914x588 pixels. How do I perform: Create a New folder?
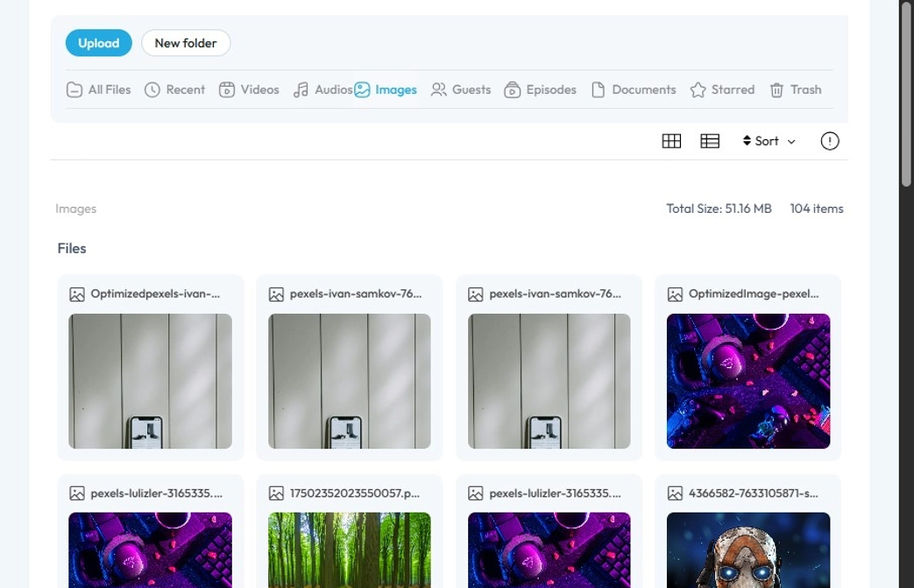(186, 43)
